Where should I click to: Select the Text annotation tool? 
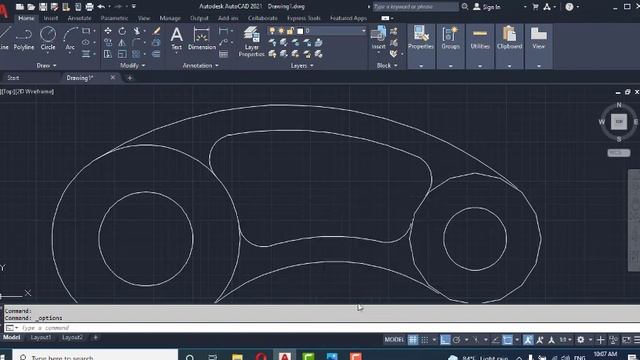(176, 38)
